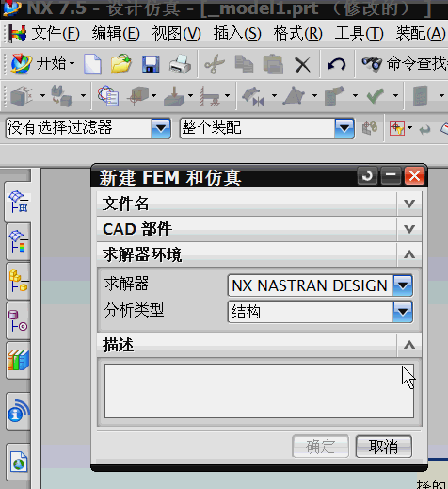Open the library books sidebar tab
This screenshot has width=448, height=489.
click(x=19, y=360)
